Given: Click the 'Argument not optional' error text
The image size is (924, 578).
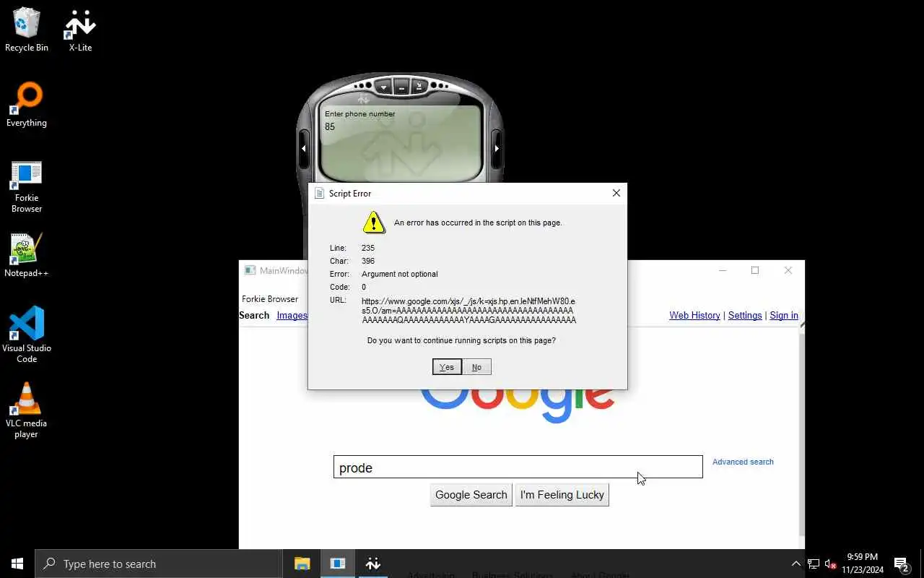Looking at the screenshot, I should [399, 274].
